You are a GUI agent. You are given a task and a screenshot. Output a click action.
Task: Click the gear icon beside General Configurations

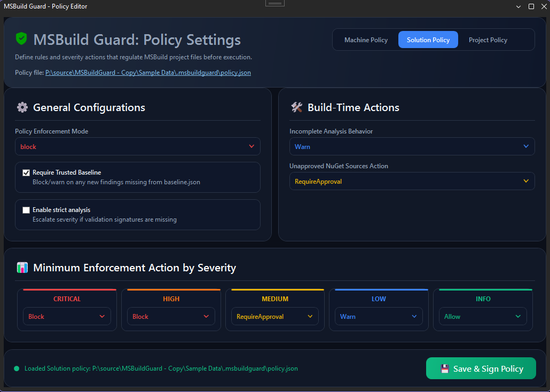coord(22,107)
